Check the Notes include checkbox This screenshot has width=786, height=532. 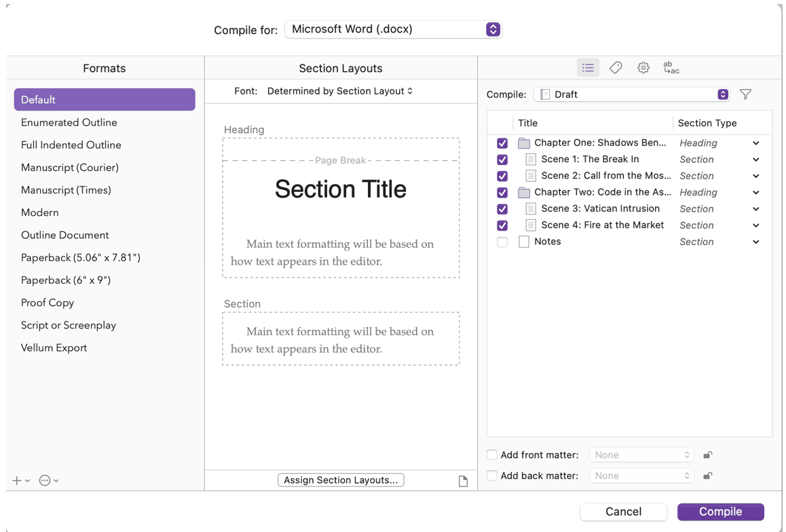pyautogui.click(x=502, y=242)
